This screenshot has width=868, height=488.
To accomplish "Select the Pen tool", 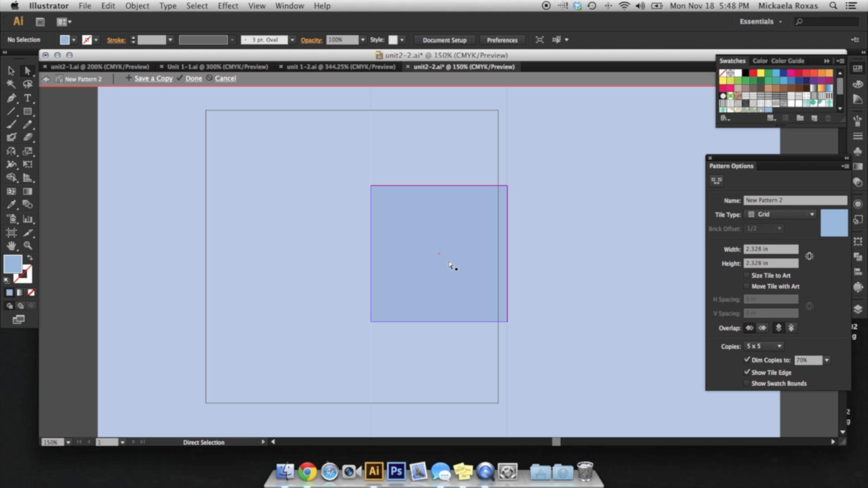I will [11, 98].
